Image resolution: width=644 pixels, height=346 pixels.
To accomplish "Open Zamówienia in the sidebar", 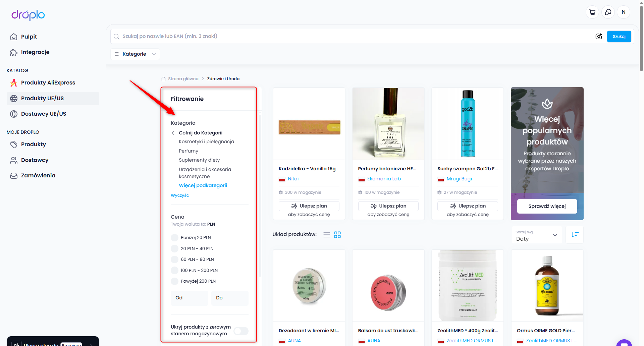I will [38, 176].
